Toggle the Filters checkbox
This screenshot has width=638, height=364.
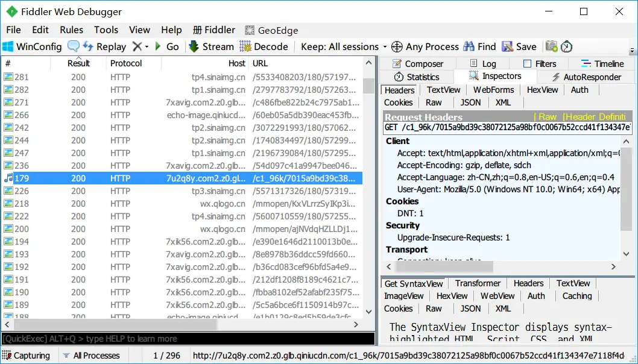click(x=527, y=63)
